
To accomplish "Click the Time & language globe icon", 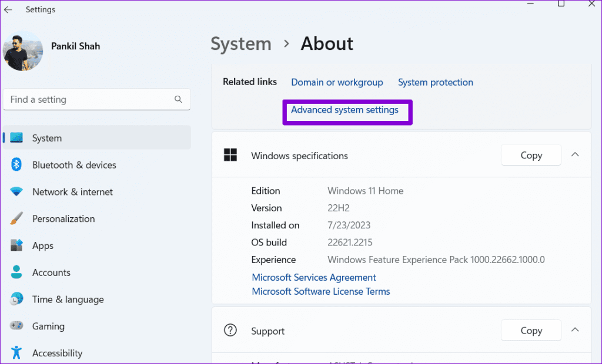I will (16, 299).
